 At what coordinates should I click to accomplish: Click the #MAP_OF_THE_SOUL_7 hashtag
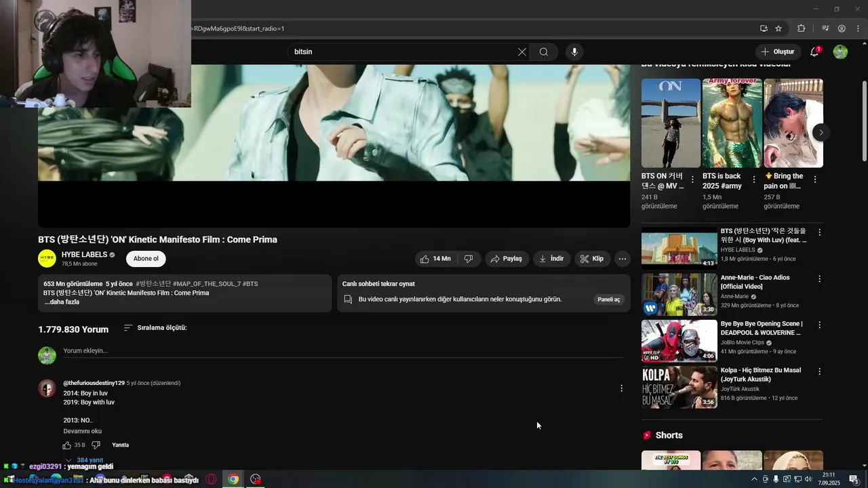pyautogui.click(x=206, y=284)
